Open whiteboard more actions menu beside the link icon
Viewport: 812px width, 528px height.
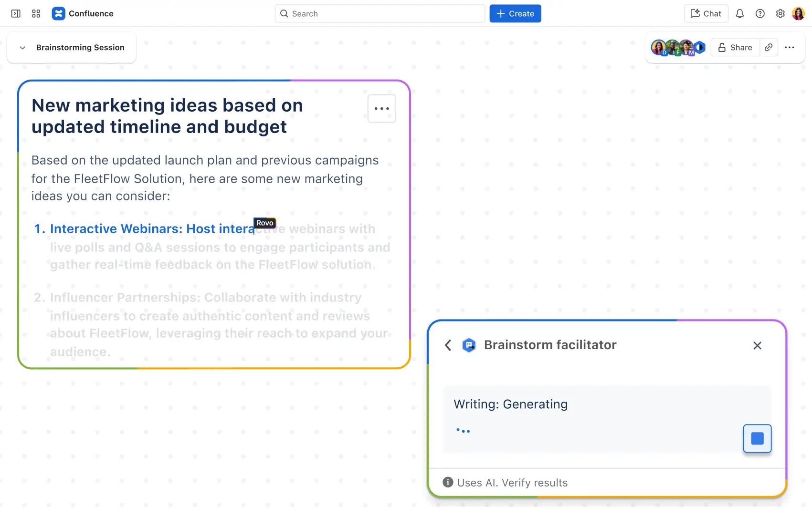pos(790,47)
